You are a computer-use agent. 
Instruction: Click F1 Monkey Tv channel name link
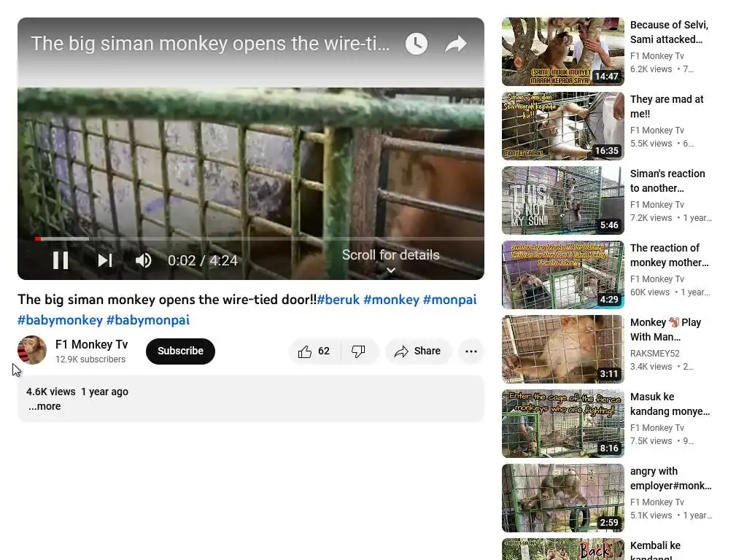(91, 344)
